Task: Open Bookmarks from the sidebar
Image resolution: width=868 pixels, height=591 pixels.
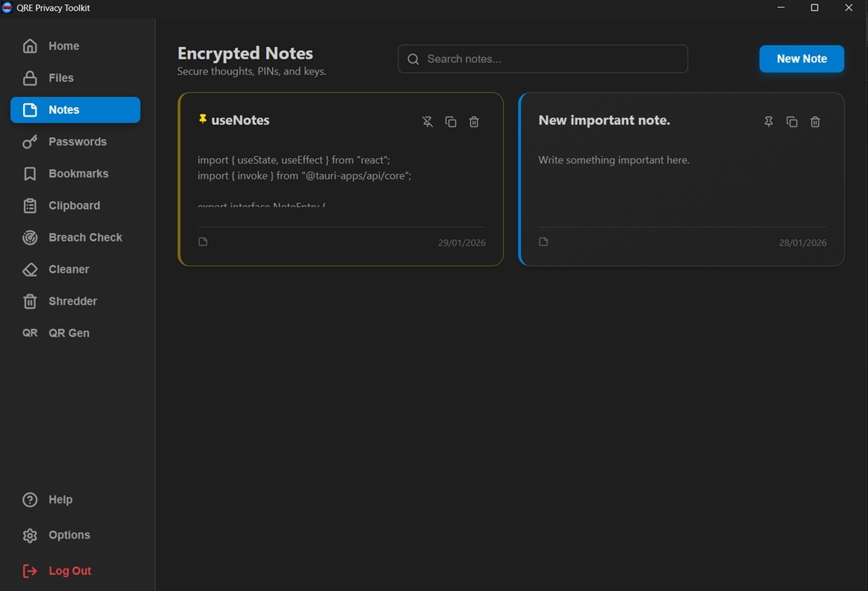Action: point(78,173)
